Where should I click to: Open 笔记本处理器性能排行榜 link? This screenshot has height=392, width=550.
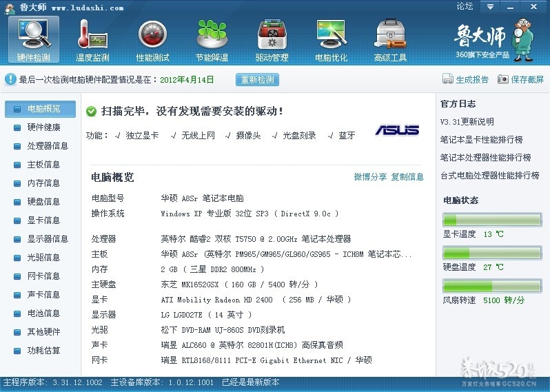point(485,158)
